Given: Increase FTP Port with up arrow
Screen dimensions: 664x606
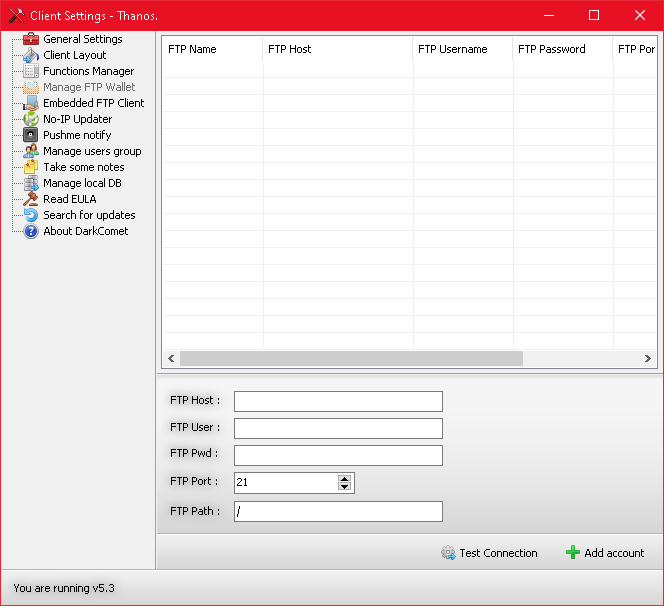Looking at the screenshot, I should pos(345,478).
